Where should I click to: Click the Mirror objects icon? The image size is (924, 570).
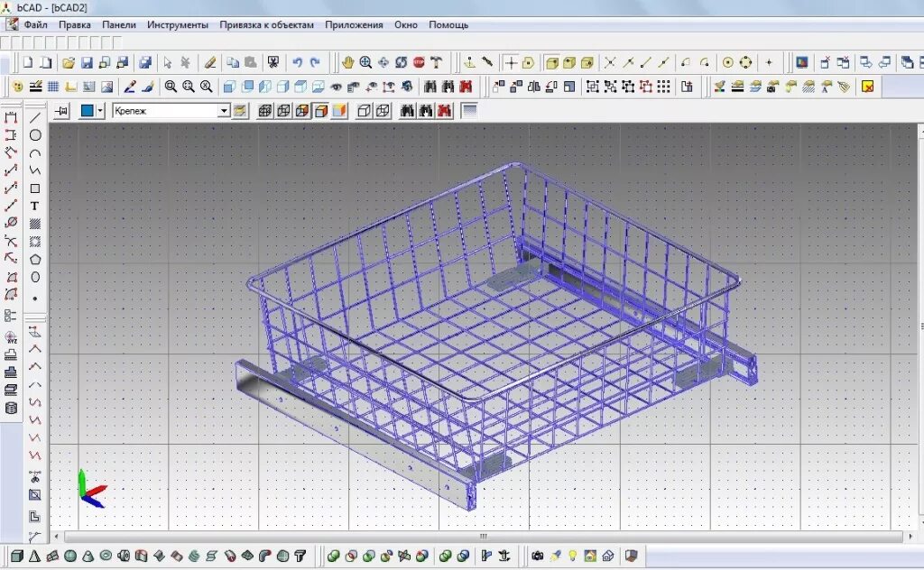click(x=534, y=87)
